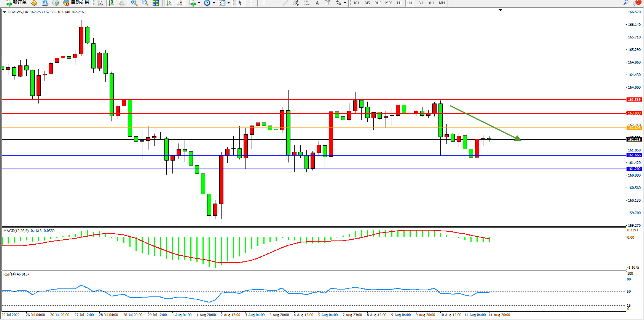644x320 pixels.
Task: Toggle chart auto scroll
Action: pyautogui.click(x=169, y=3)
